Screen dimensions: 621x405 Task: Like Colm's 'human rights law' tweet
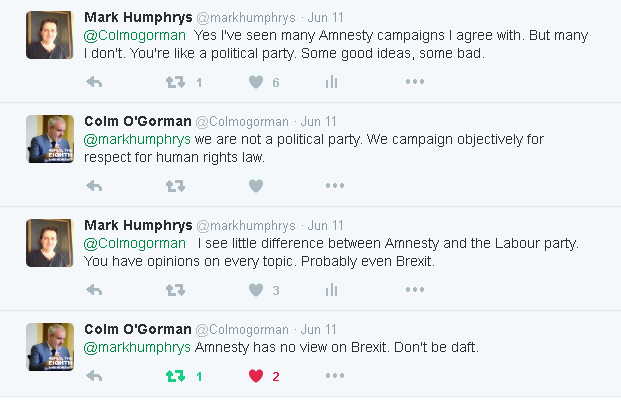pyautogui.click(x=255, y=186)
